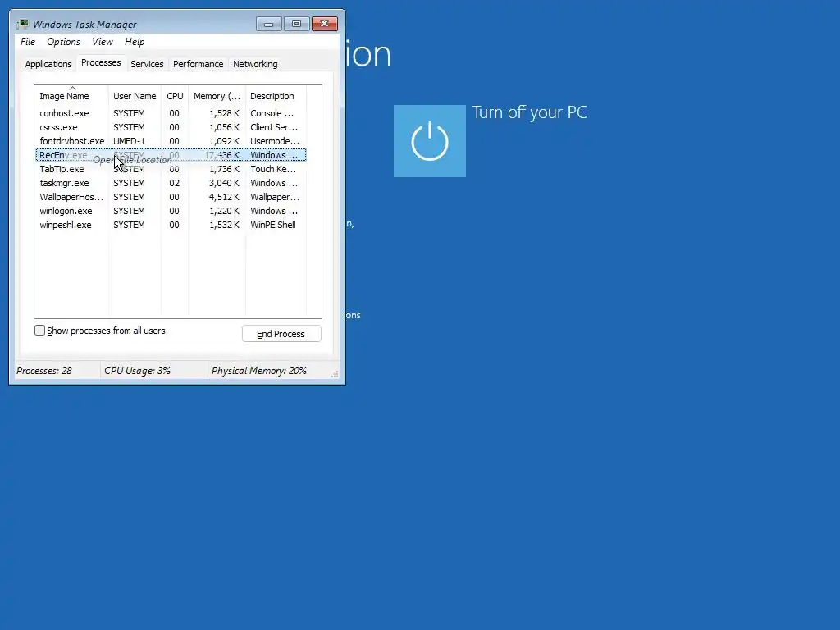The image size is (840, 630).
Task: Select the TabTip.exe process row
Action: (171, 169)
